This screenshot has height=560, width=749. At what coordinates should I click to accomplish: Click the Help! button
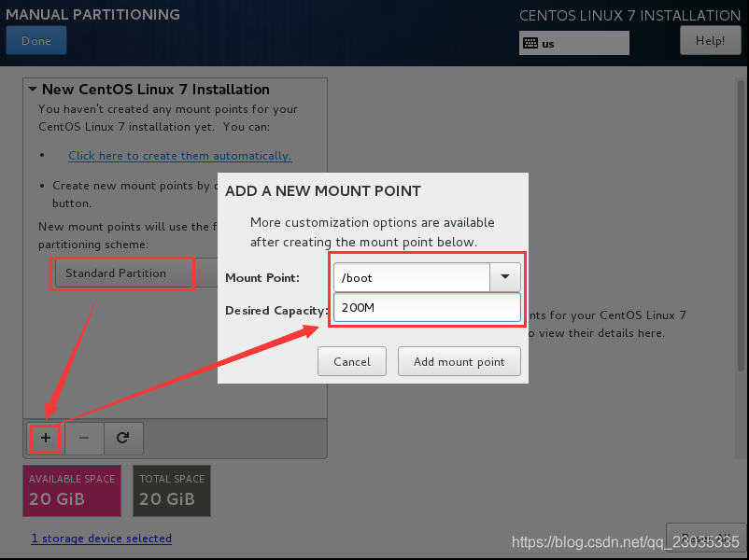coord(711,40)
